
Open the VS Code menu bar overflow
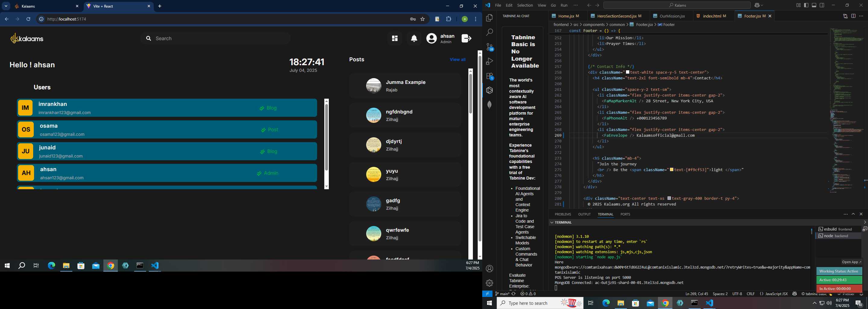(576, 5)
